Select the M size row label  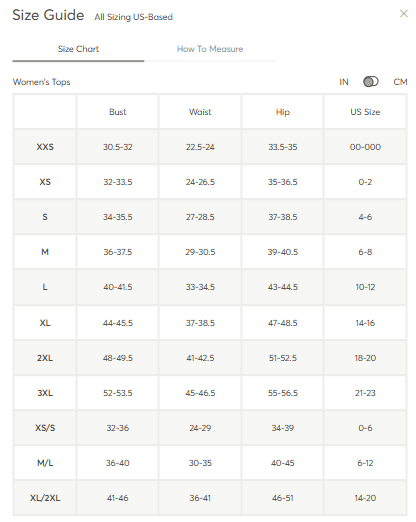coord(45,252)
